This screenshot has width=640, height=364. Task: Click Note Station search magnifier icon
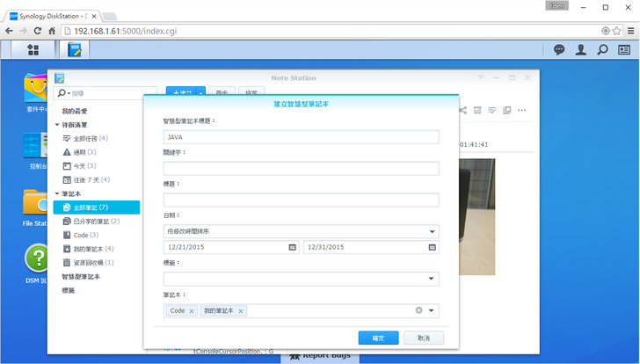[x=62, y=93]
